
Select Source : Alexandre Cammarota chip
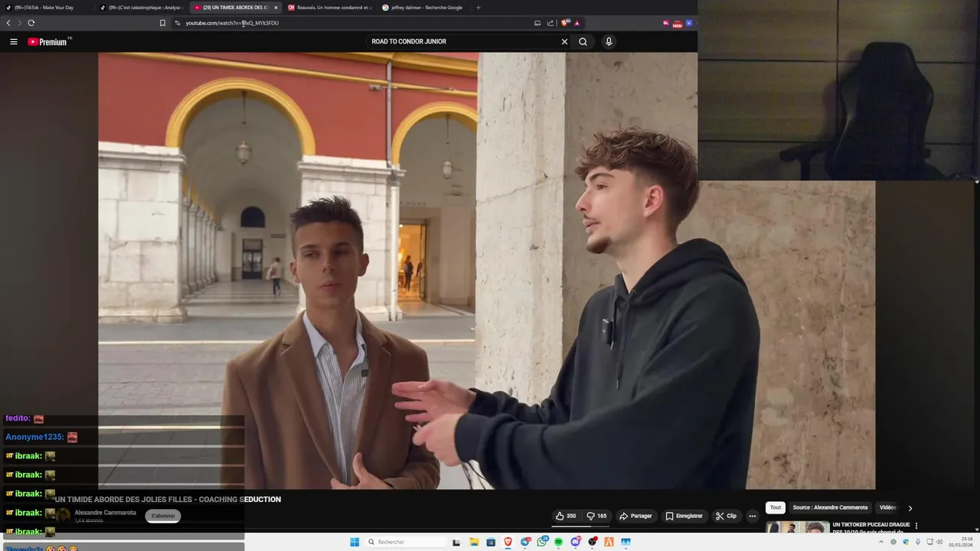[830, 507]
